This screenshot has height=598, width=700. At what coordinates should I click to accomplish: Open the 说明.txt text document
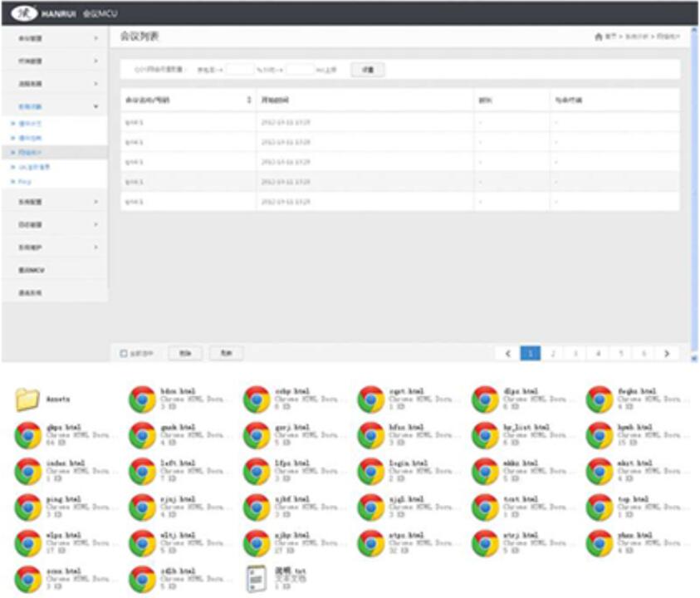pyautogui.click(x=257, y=579)
